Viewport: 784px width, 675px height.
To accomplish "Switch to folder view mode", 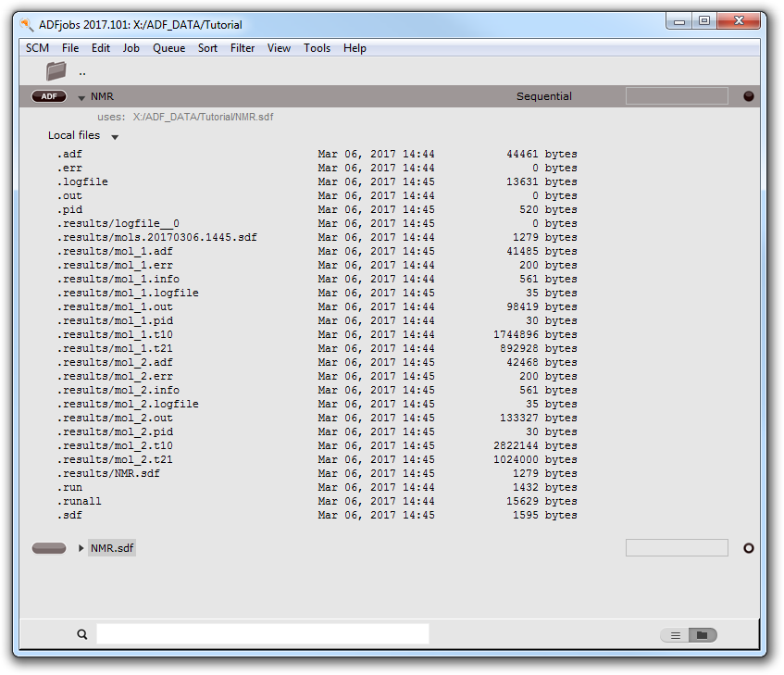I will [703, 635].
